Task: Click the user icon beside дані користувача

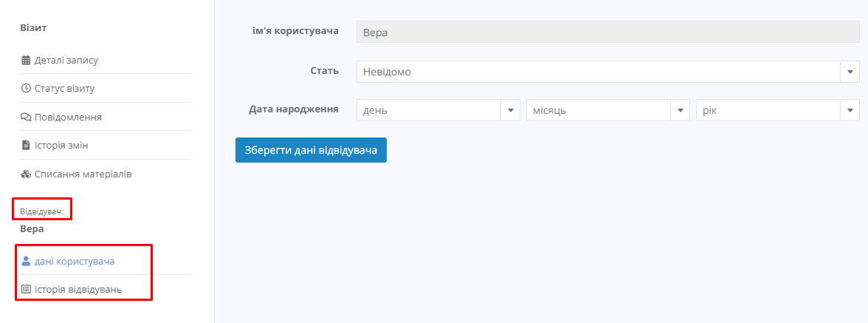Action: click(x=25, y=260)
